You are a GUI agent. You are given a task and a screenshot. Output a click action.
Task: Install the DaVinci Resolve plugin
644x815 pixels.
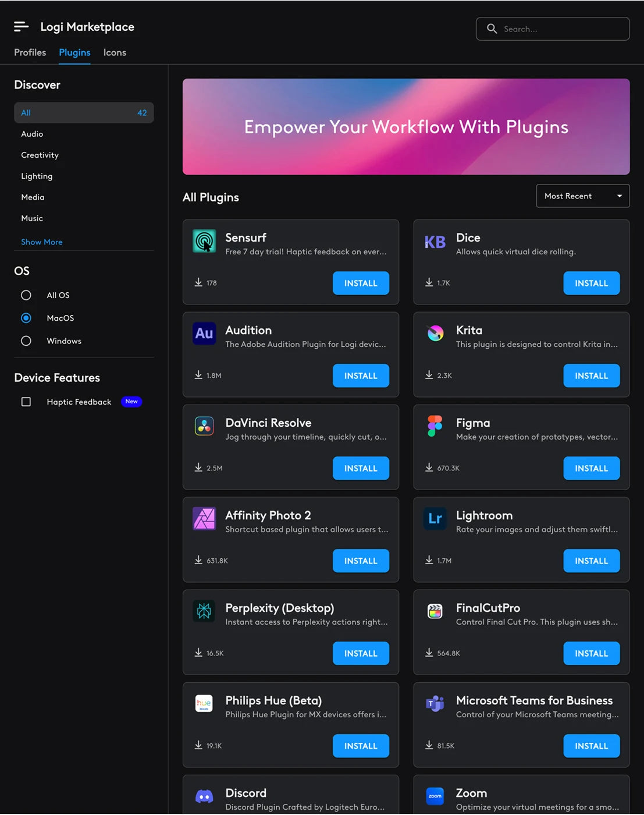(361, 468)
